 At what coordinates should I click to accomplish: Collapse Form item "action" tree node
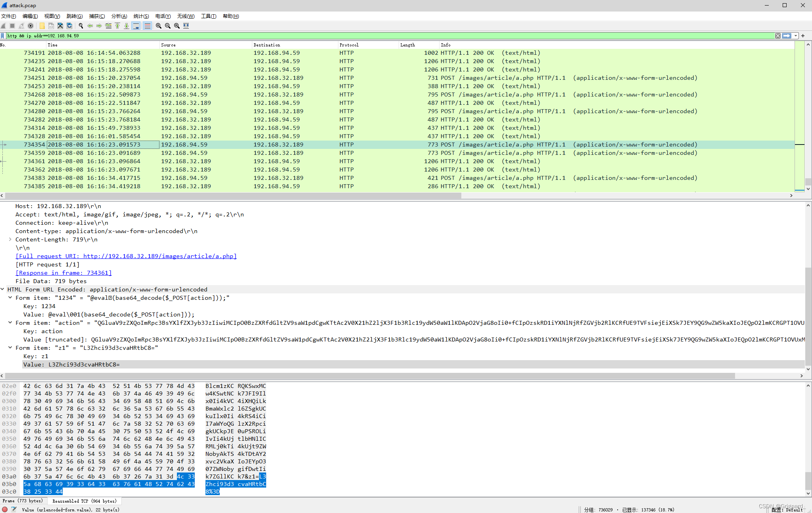click(10, 323)
